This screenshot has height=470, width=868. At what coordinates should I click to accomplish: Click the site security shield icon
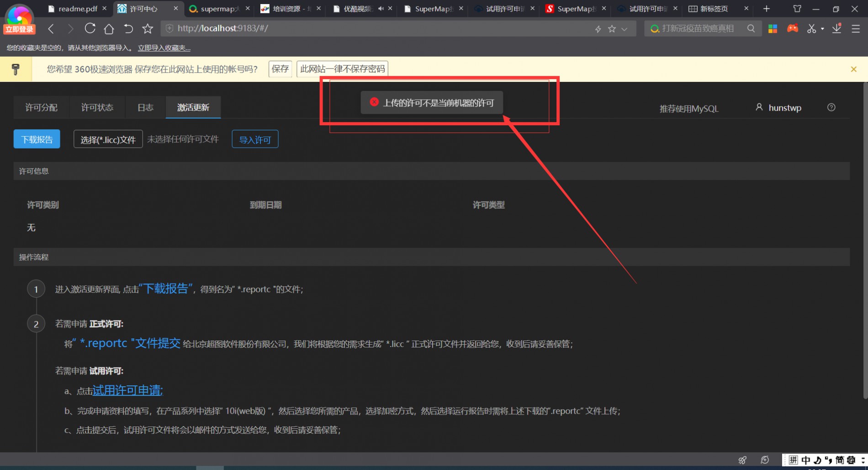[x=169, y=28]
